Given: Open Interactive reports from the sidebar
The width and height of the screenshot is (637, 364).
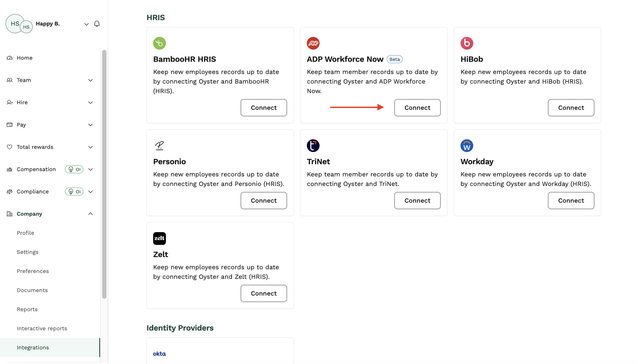Looking at the screenshot, I should 42,328.
